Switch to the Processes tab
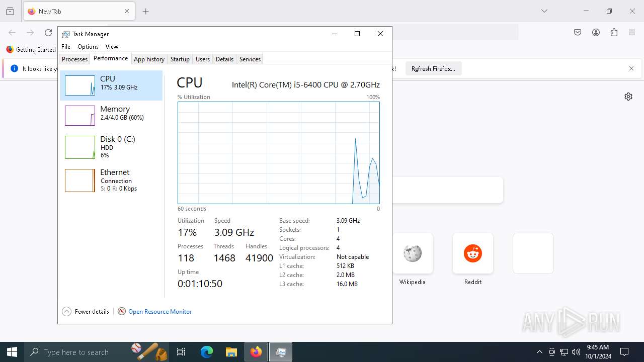644x362 pixels. [74, 59]
